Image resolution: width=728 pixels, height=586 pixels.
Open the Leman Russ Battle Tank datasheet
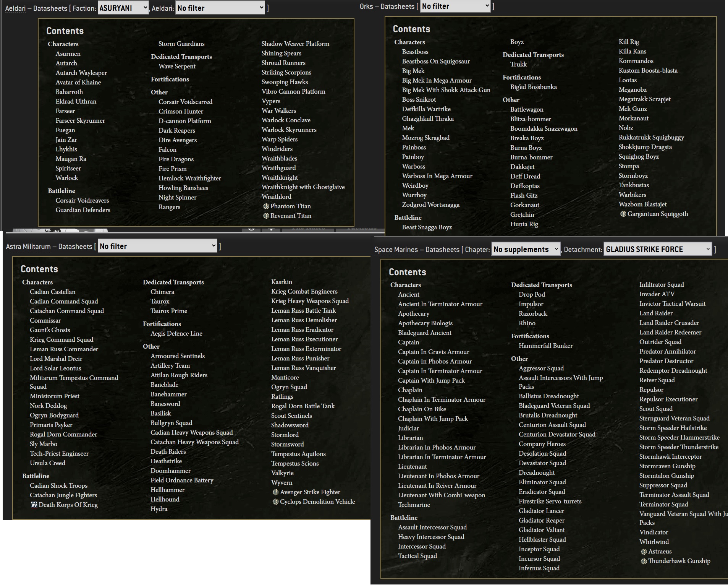click(x=304, y=310)
